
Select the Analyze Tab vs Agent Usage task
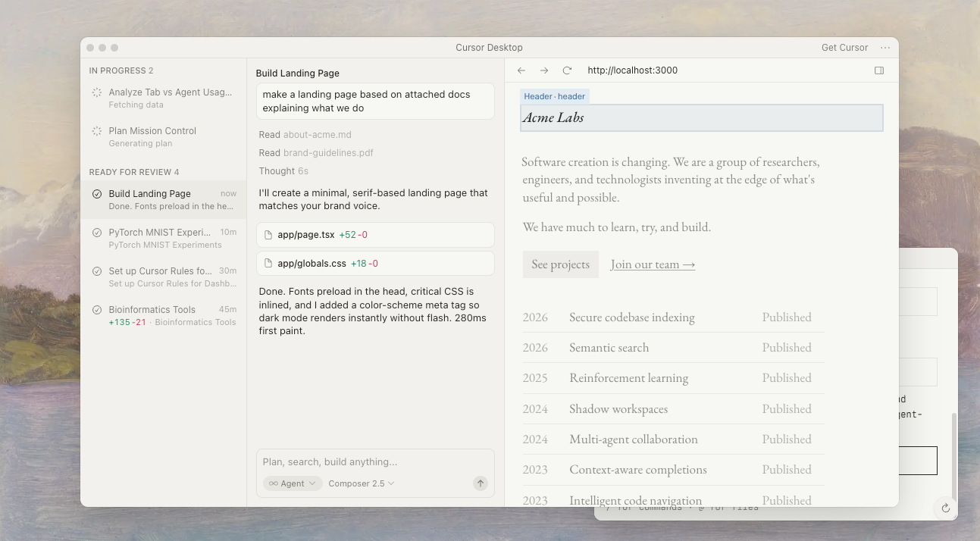click(164, 99)
